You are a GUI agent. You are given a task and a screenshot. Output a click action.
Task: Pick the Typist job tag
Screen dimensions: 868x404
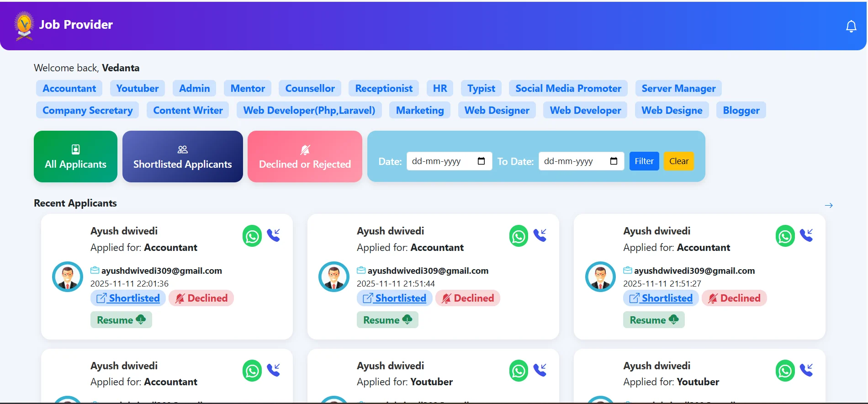[x=481, y=88]
